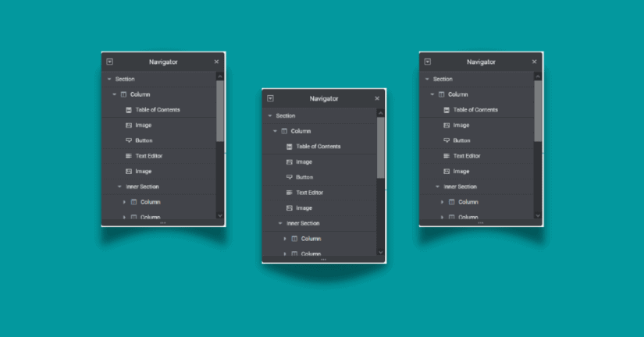Collapse the Section row in the left Navigator
This screenshot has height=337, width=644.
pyautogui.click(x=109, y=80)
